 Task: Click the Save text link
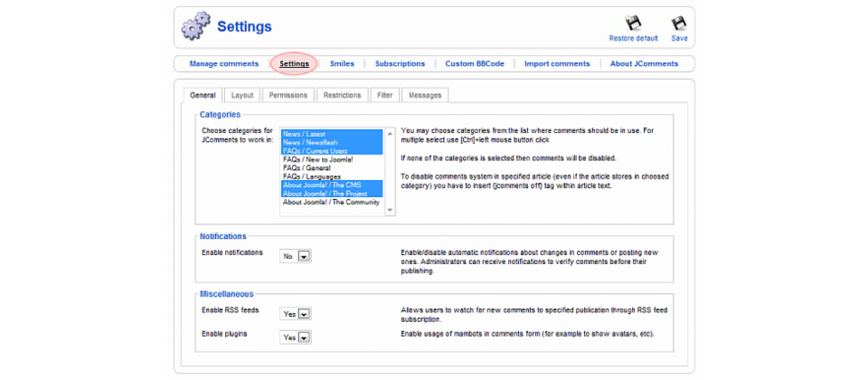pos(679,38)
